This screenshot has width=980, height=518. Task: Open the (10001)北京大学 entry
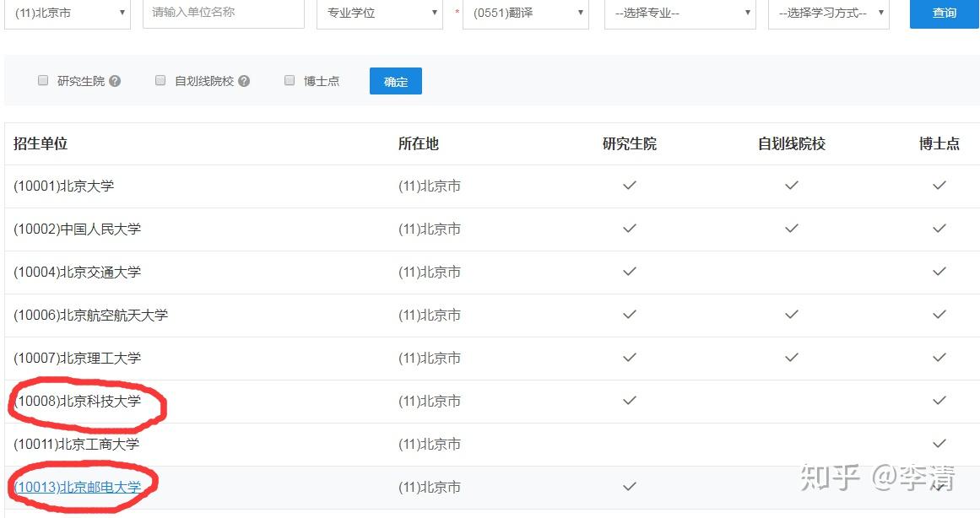tap(63, 186)
